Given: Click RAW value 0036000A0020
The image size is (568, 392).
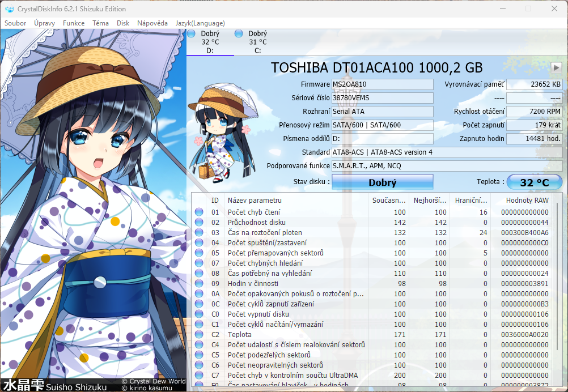Looking at the screenshot, I should [525, 334].
